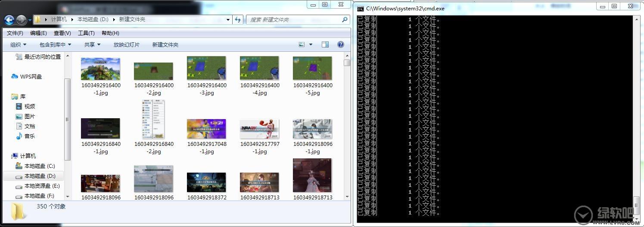
Task: Expand the 包含到库中 dropdown
Action: click(x=55, y=44)
